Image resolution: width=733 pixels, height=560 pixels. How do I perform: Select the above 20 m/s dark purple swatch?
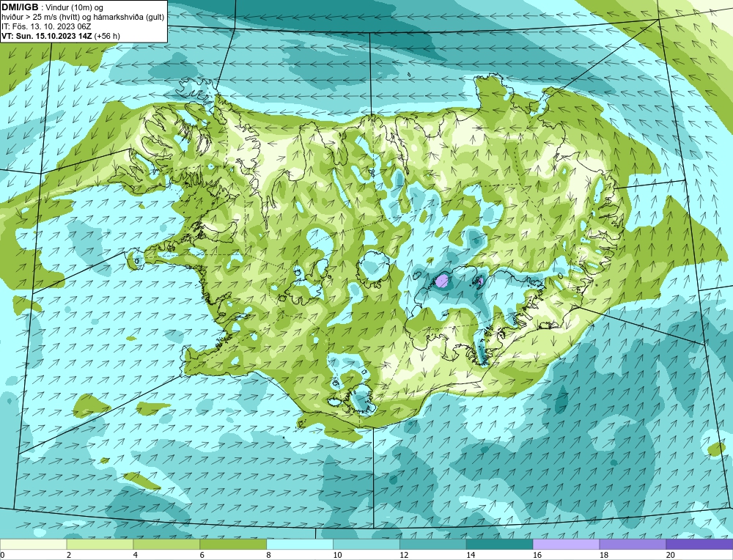[x=699, y=545]
